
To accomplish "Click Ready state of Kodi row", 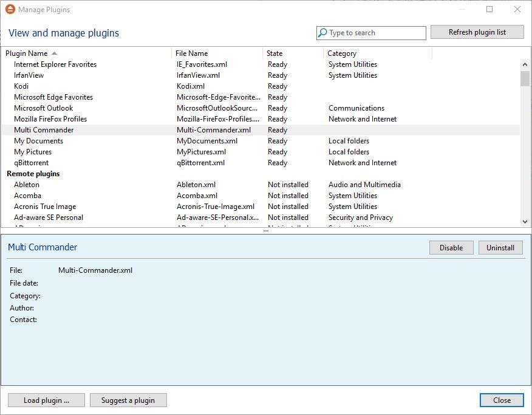I will 278,86.
